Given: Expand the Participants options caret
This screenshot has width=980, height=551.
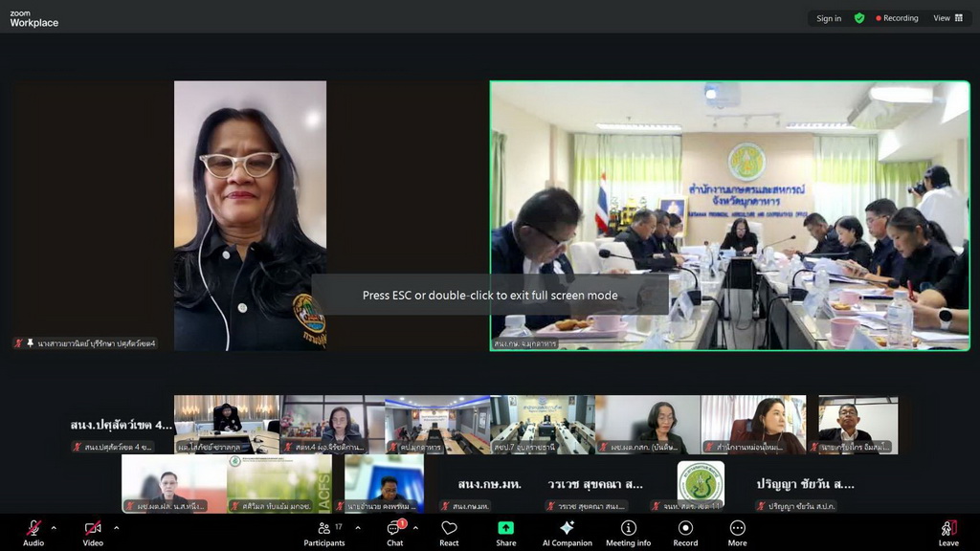Looking at the screenshot, I should 357,527.
